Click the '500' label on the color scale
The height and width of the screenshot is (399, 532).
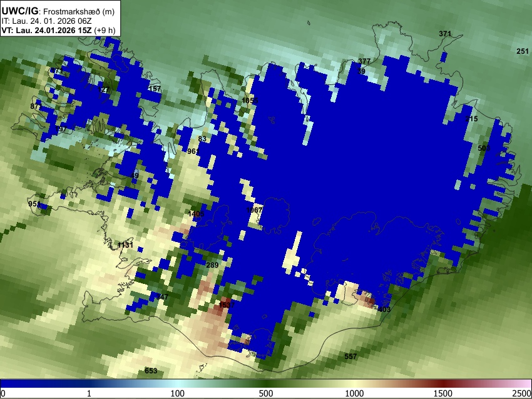pos(266,393)
